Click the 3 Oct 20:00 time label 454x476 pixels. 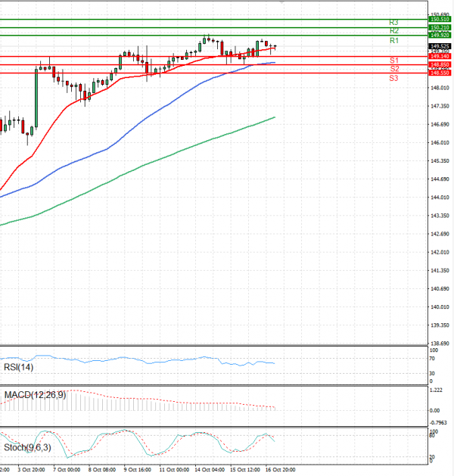click(31, 470)
